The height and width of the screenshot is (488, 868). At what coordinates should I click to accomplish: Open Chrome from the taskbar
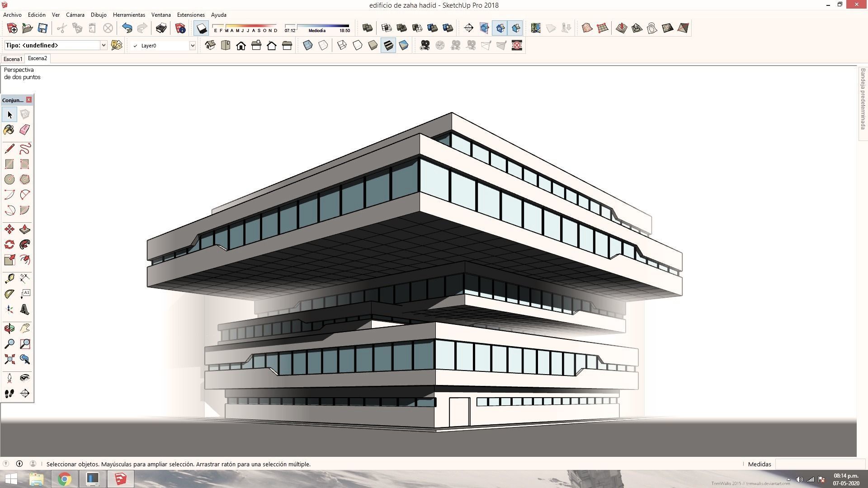click(65, 479)
